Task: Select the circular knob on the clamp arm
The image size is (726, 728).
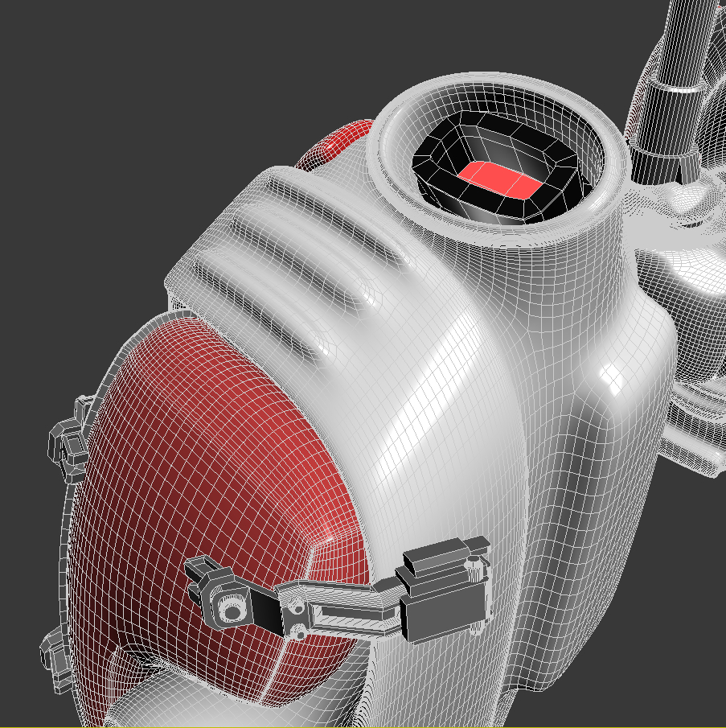Action: pyautogui.click(x=232, y=607)
